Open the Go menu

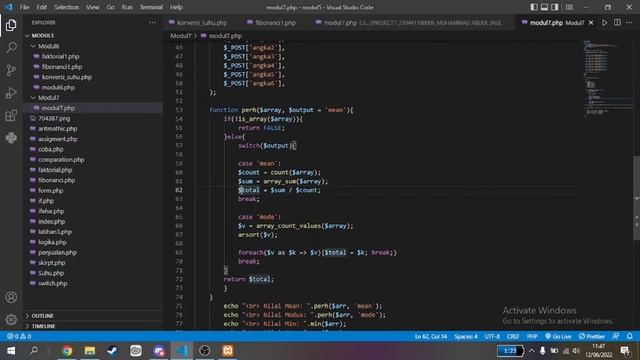pyautogui.click(x=111, y=7)
